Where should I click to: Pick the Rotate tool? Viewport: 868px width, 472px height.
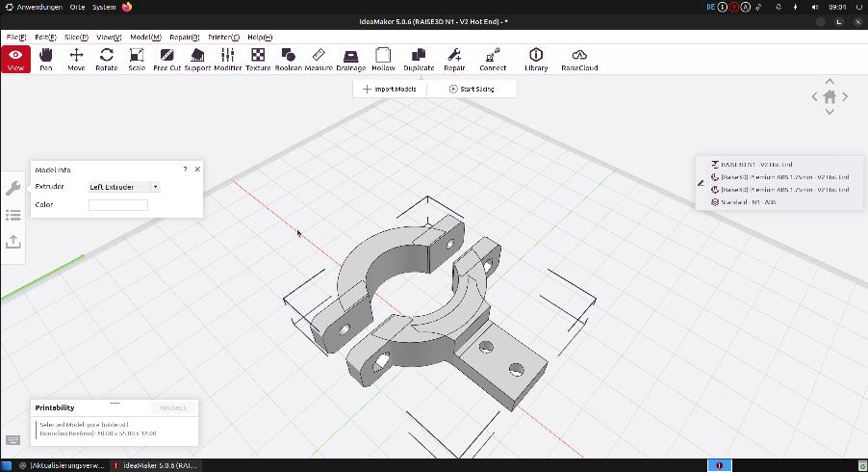106,60
